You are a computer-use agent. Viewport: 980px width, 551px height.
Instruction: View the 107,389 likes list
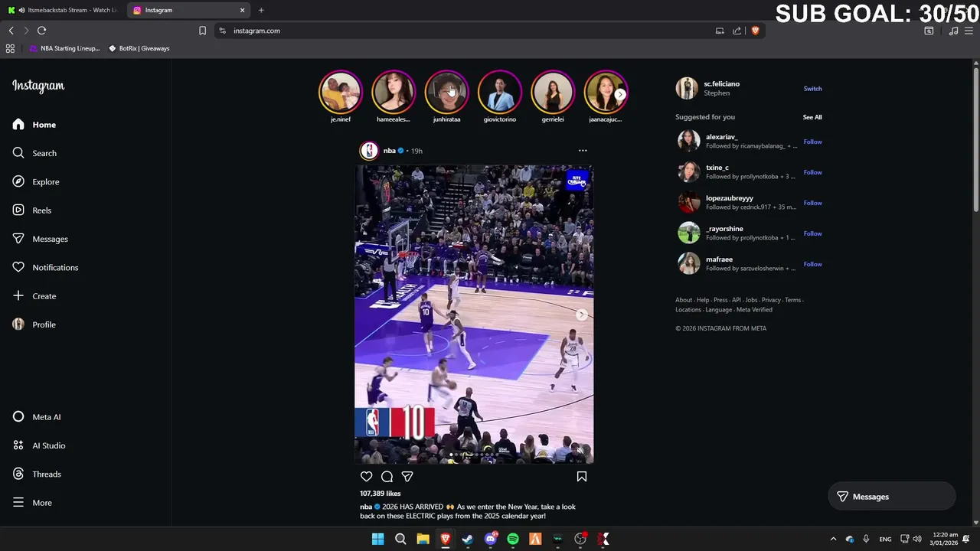tap(381, 494)
